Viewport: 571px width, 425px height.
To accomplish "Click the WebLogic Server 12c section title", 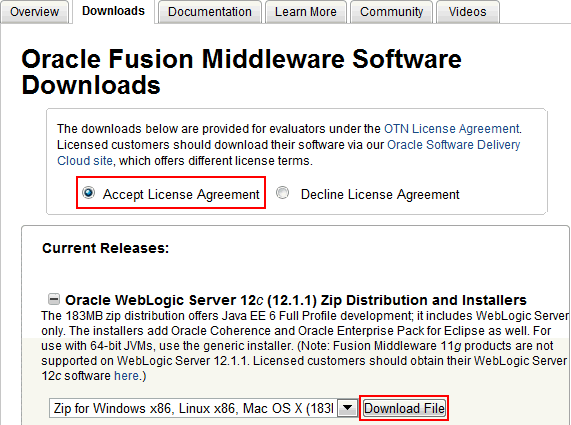I will tap(296, 300).
